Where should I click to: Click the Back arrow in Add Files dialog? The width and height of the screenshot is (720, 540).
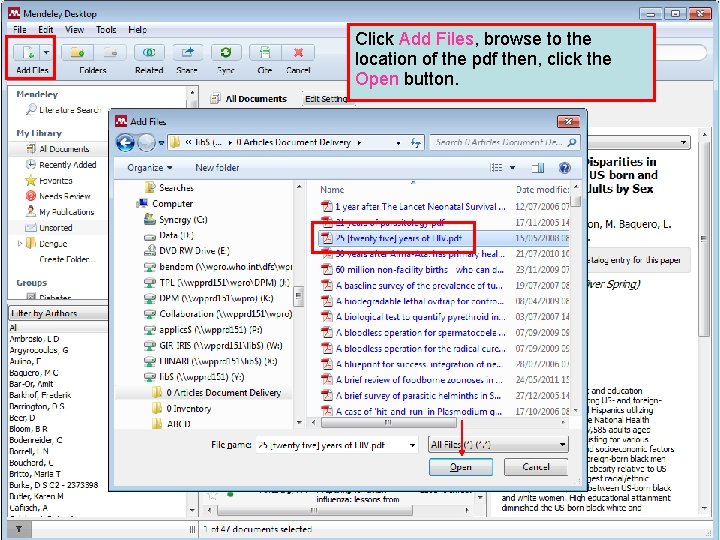pos(125,143)
